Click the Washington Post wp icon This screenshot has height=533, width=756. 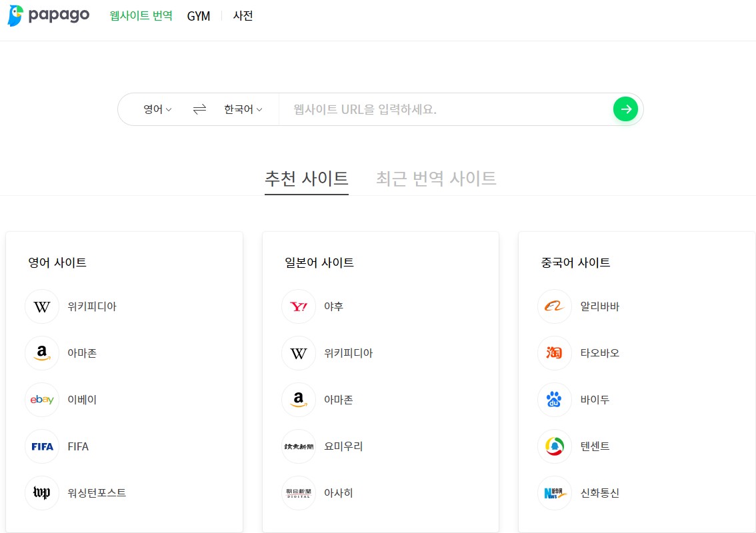point(42,493)
